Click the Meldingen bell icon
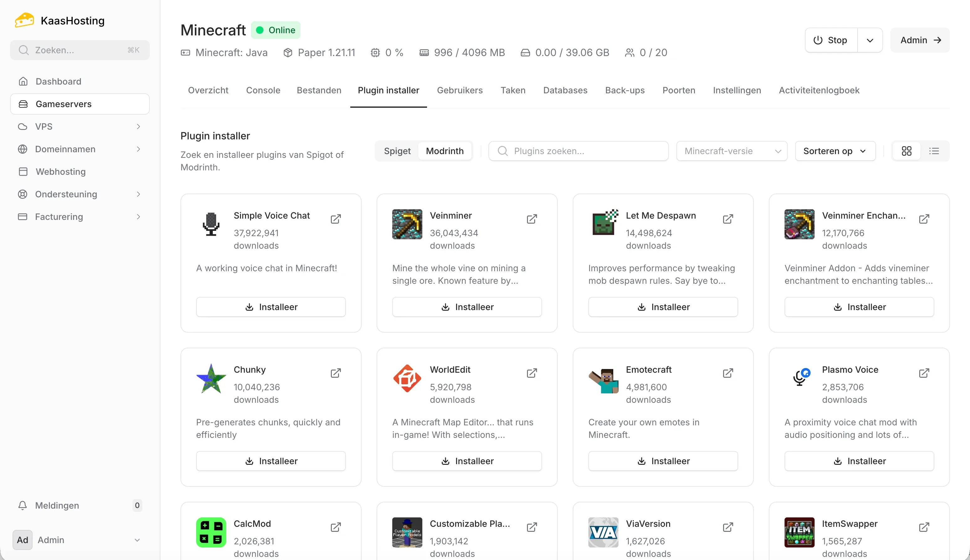Viewport: 970px width, 560px height. click(23, 506)
